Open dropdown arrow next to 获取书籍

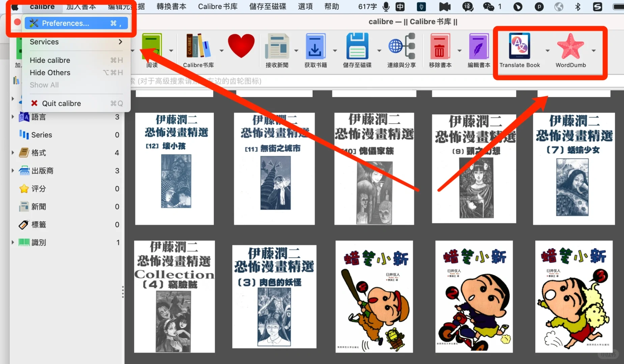[x=335, y=51]
